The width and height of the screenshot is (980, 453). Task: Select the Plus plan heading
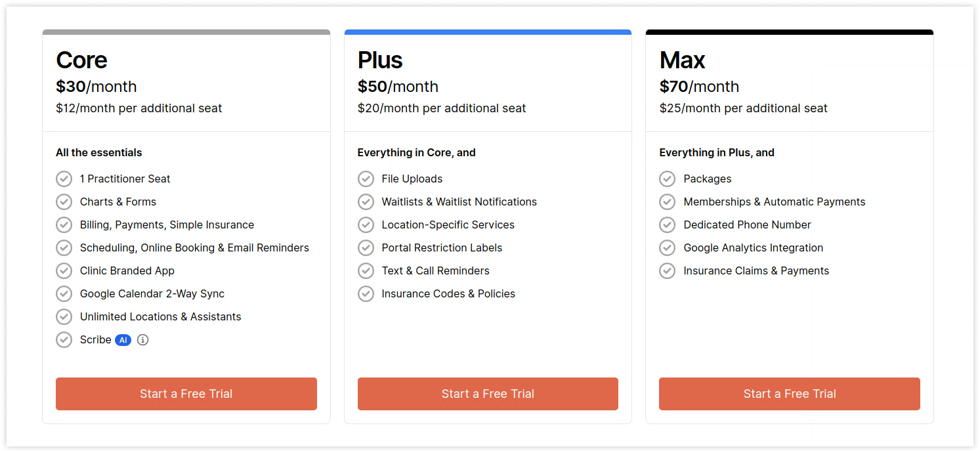click(380, 60)
